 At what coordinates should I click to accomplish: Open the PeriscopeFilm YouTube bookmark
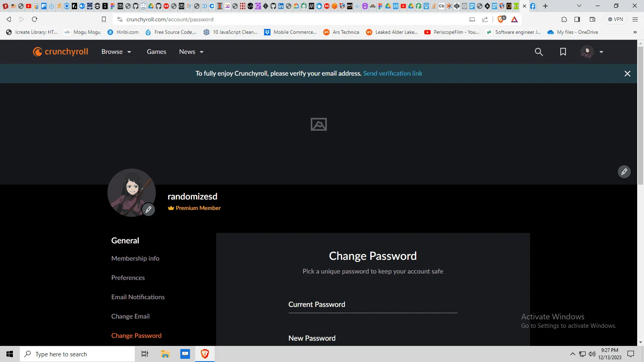click(x=452, y=32)
